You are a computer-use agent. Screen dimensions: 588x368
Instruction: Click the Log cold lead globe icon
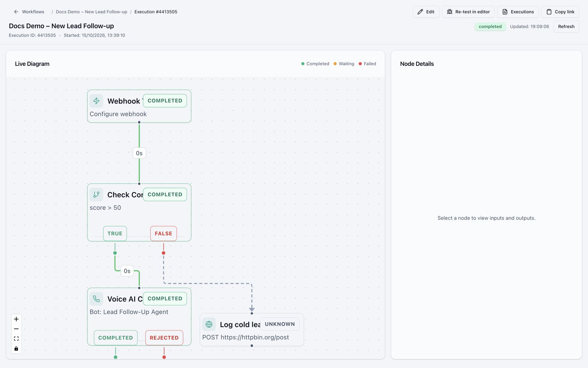tap(209, 324)
